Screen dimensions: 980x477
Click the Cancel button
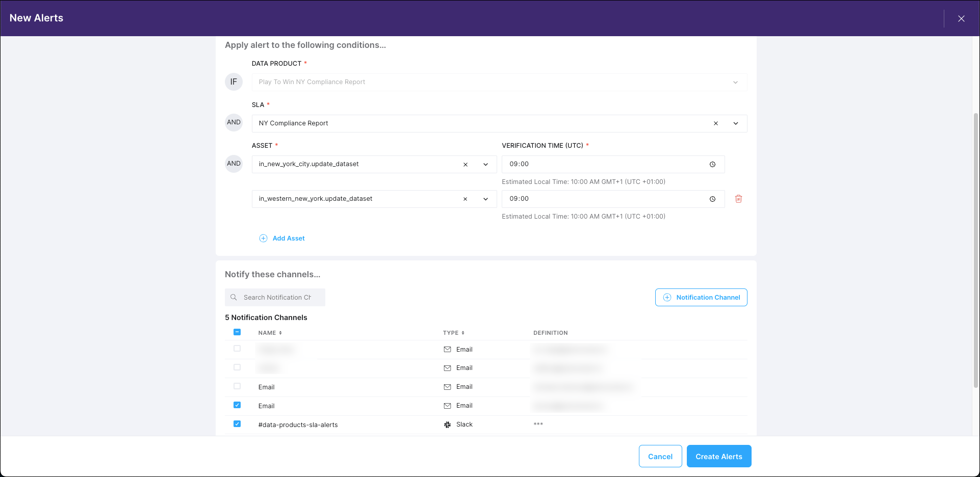click(x=660, y=456)
